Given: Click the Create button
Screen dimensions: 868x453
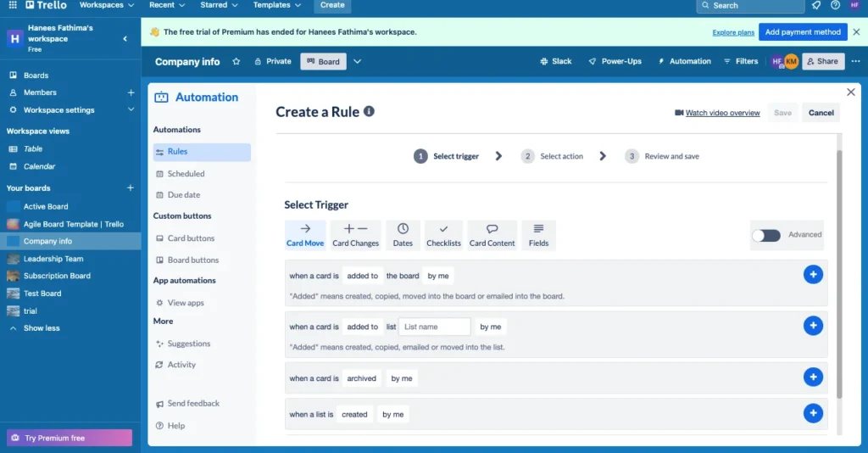Looking at the screenshot, I should pos(332,5).
